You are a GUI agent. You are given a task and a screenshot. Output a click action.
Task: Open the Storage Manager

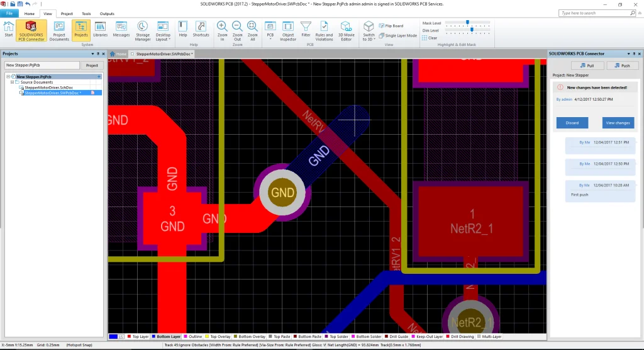coord(143,30)
